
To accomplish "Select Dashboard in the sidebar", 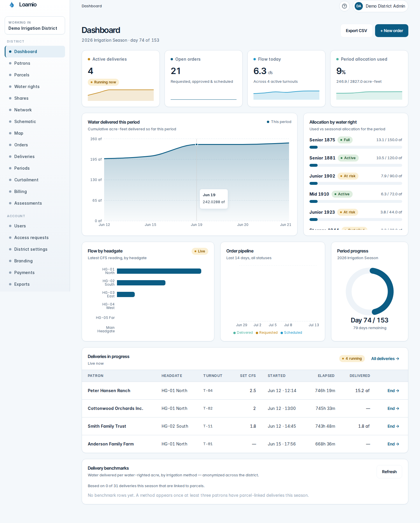I will coord(35,52).
